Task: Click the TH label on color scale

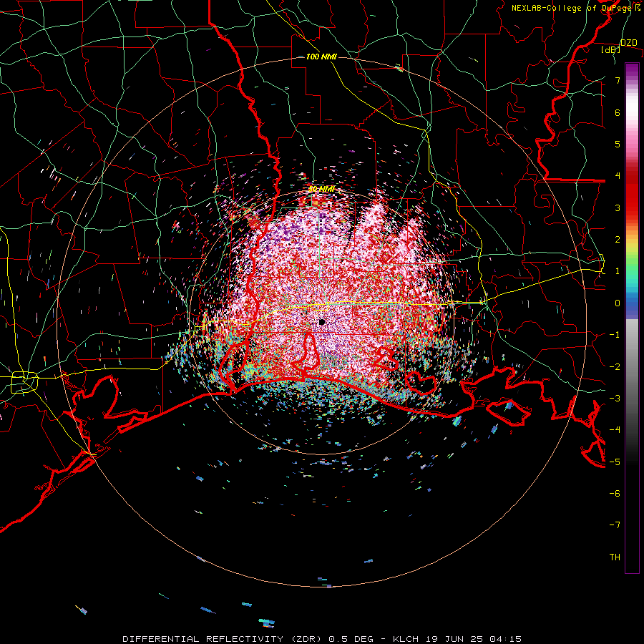Action: (x=615, y=557)
